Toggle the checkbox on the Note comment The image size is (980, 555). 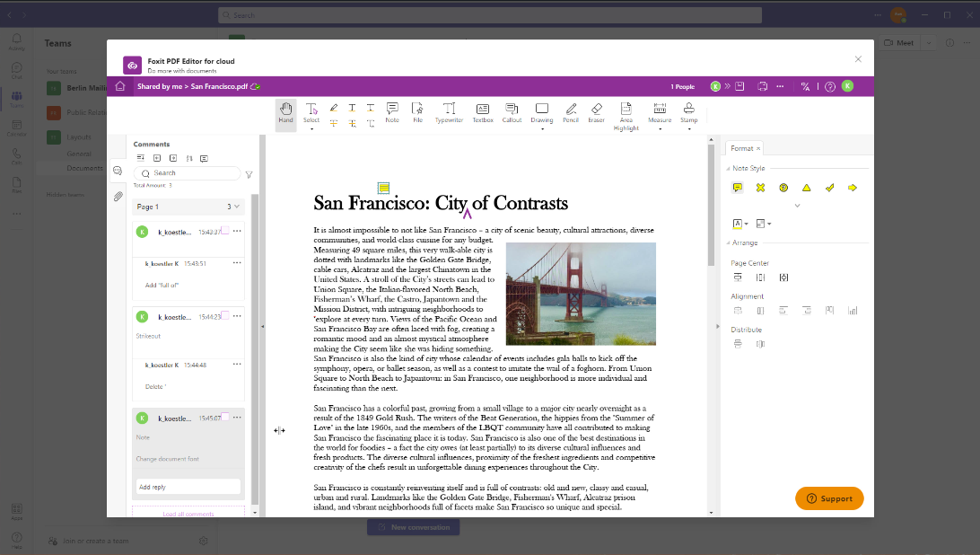(226, 418)
